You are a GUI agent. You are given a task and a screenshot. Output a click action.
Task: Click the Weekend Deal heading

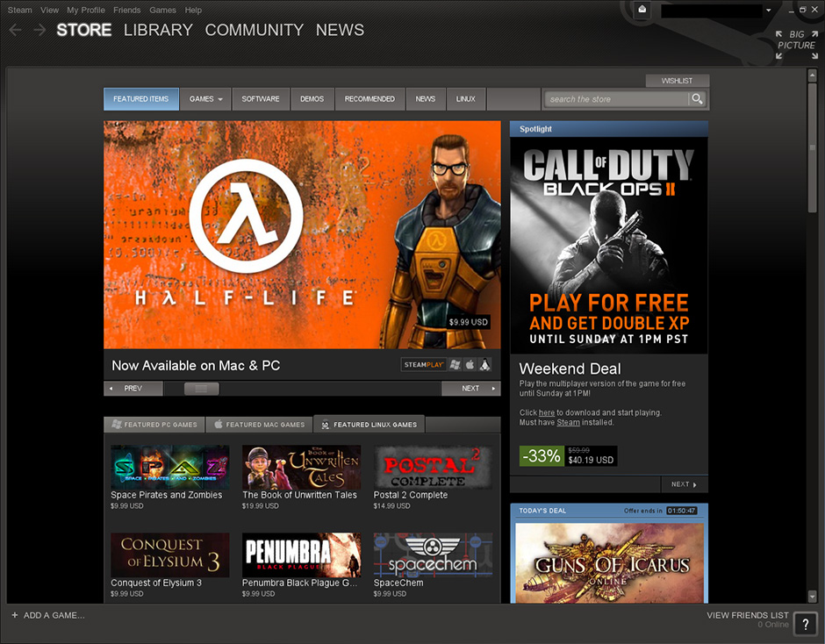click(570, 369)
